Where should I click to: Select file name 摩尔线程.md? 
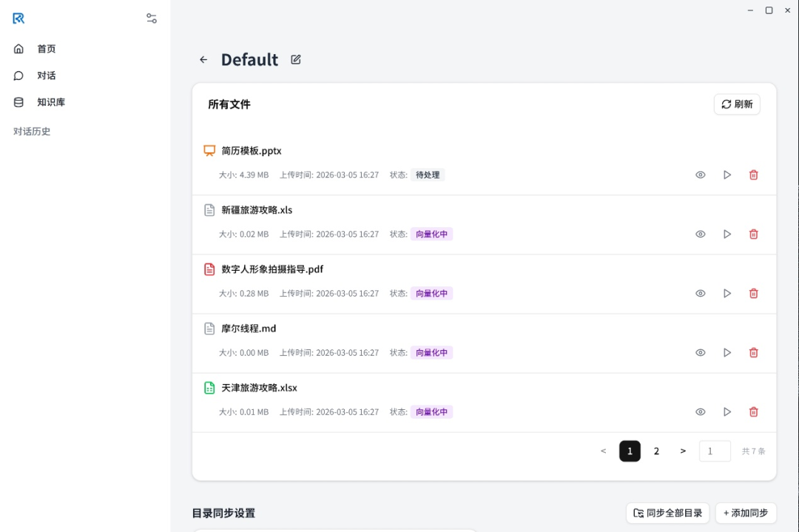(x=249, y=329)
